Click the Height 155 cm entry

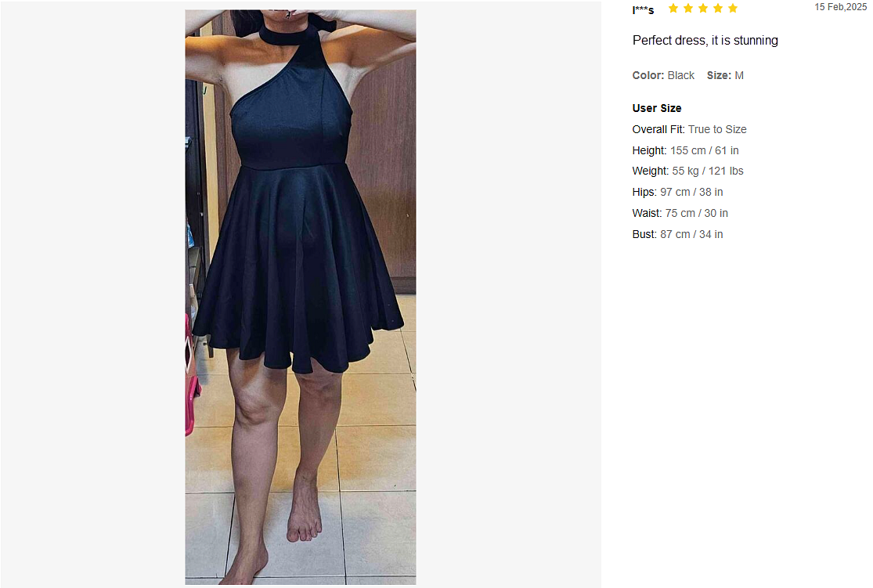(x=685, y=150)
